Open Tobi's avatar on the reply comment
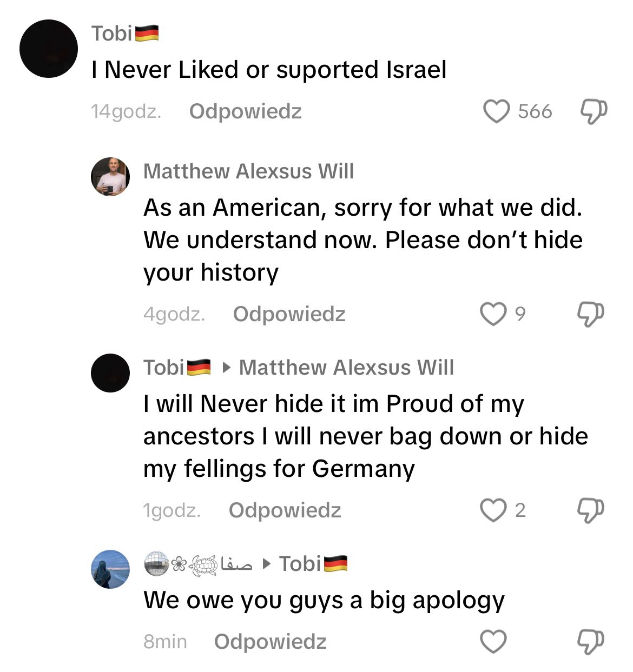Viewport: 633px width, 672px height. (110, 373)
